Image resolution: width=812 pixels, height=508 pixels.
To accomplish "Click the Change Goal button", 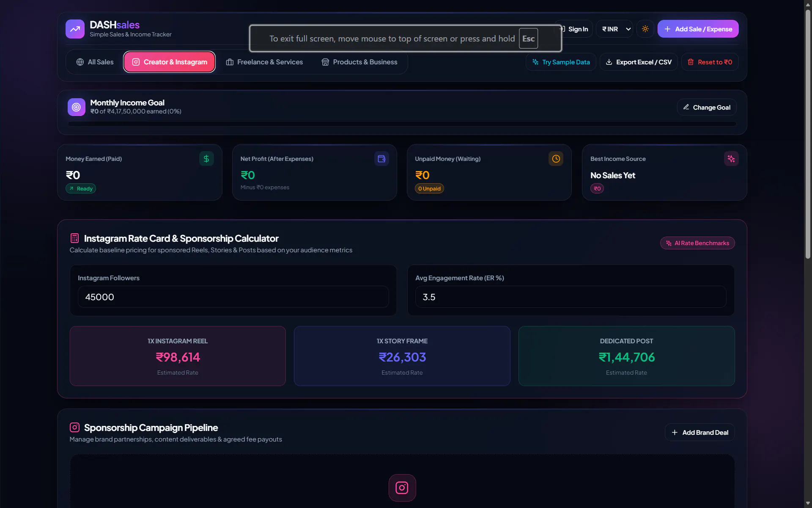I will click(x=707, y=107).
